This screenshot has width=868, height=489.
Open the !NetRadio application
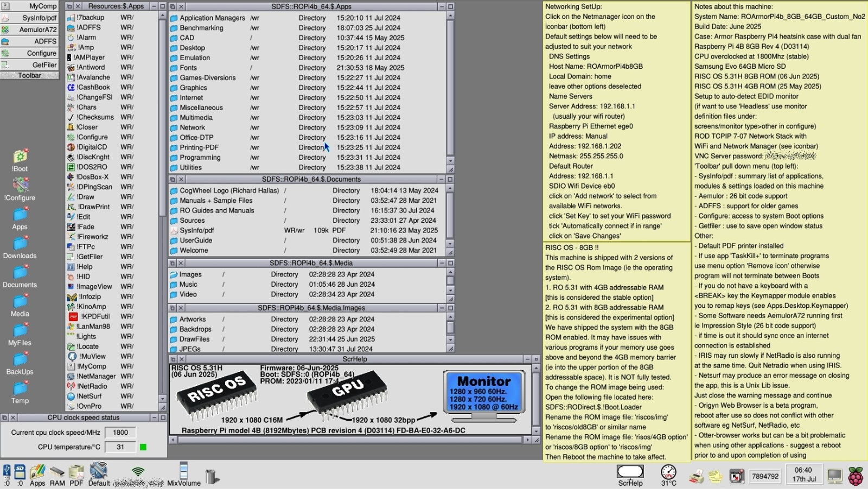coord(87,387)
